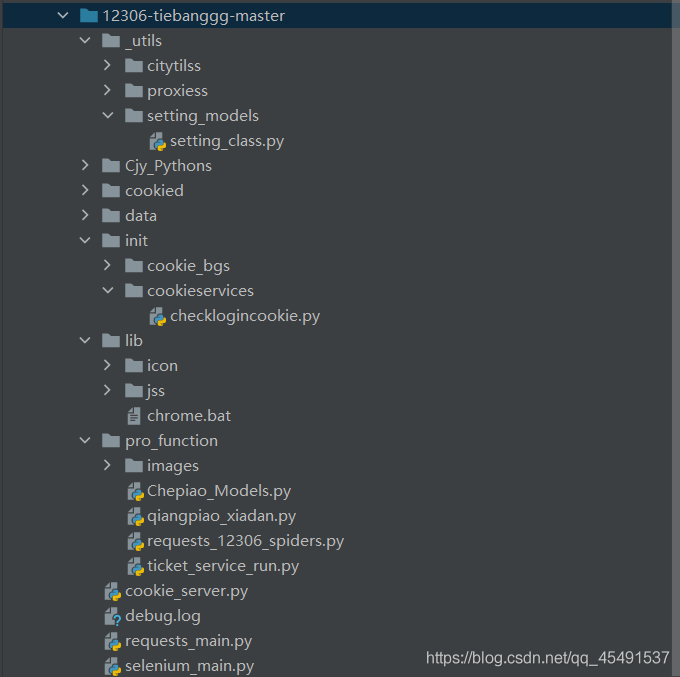Screen dimensions: 680x677
Task: Collapse the init folder chevron
Action: (x=85, y=241)
